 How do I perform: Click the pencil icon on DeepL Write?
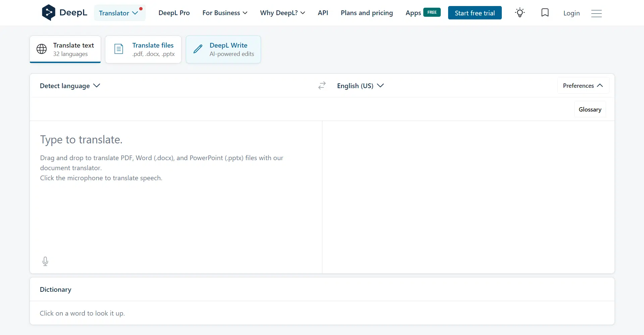(198, 49)
